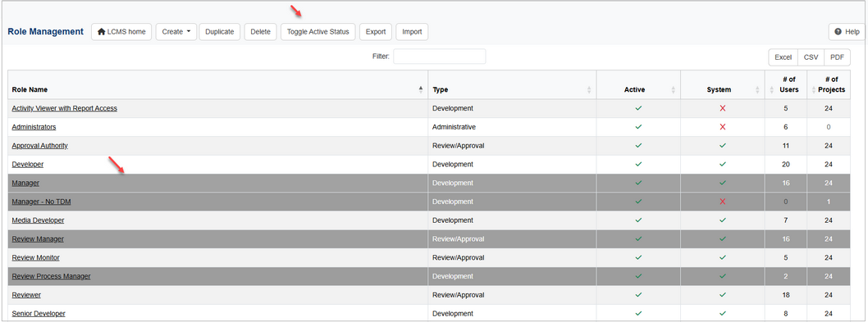
Task: Click users count 11 in Approval Authority row
Action: pyautogui.click(x=786, y=146)
